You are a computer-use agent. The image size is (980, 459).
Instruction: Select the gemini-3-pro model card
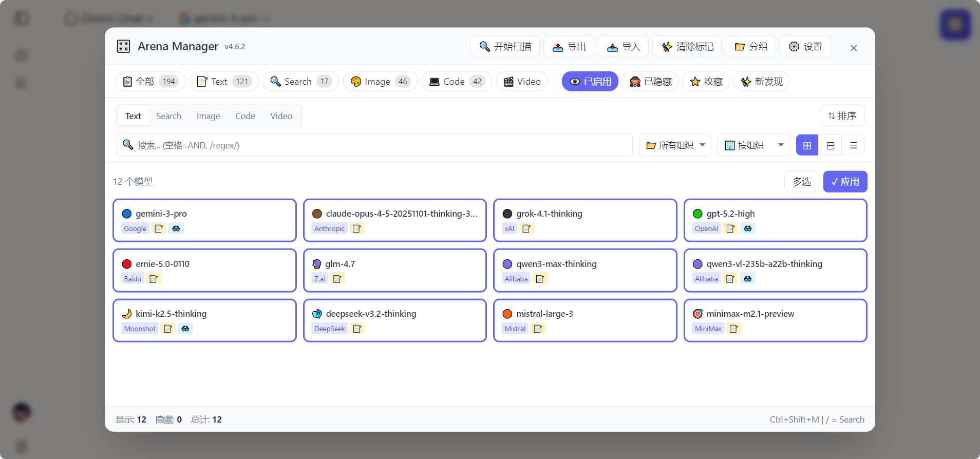[204, 220]
